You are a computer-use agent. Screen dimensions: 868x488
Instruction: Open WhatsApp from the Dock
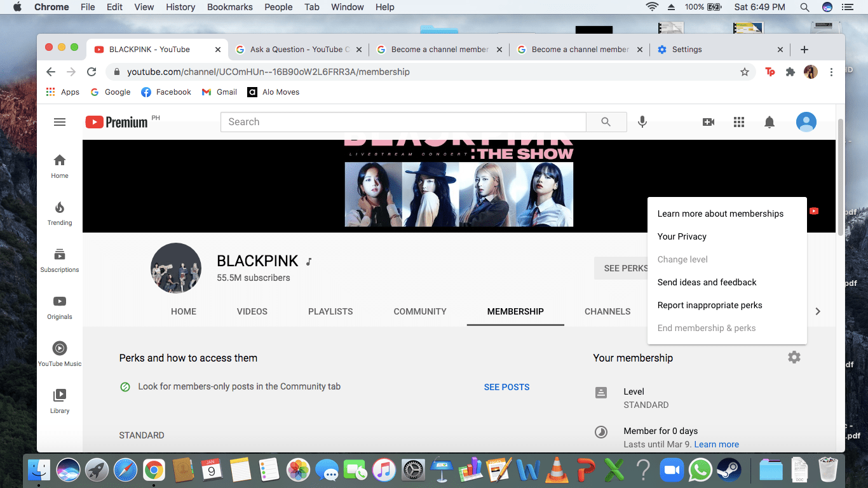click(x=700, y=471)
